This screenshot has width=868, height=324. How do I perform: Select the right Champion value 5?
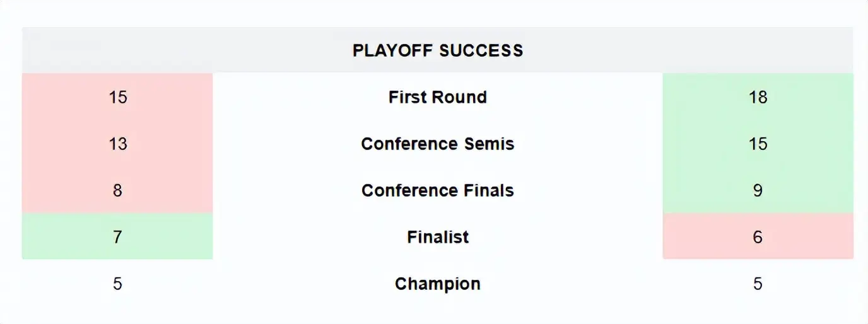pos(758,284)
